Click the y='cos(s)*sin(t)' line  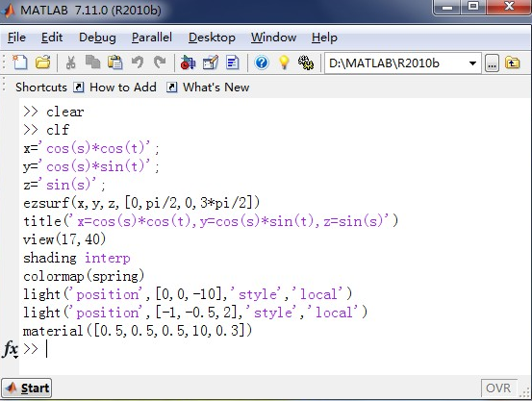click(x=91, y=166)
